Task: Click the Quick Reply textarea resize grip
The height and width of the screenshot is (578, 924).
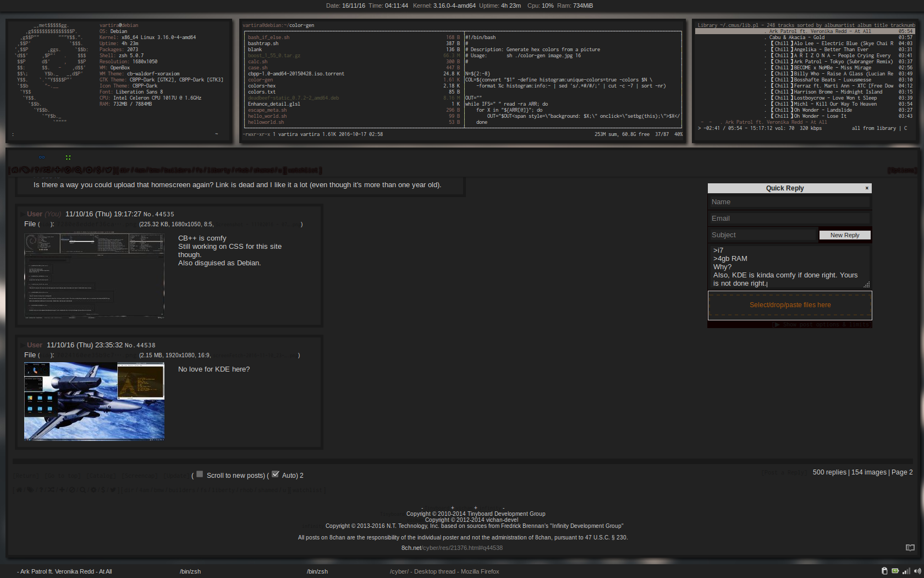Action: [867, 285]
